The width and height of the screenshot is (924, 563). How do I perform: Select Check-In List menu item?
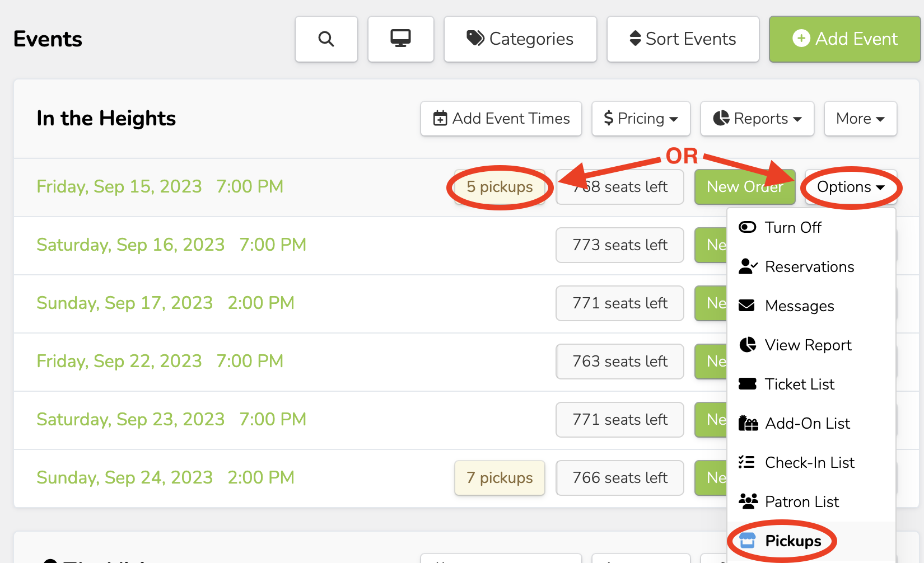pos(809,463)
